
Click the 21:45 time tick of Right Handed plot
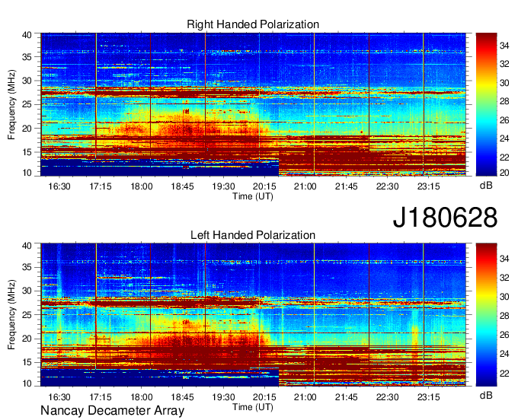click(346, 186)
